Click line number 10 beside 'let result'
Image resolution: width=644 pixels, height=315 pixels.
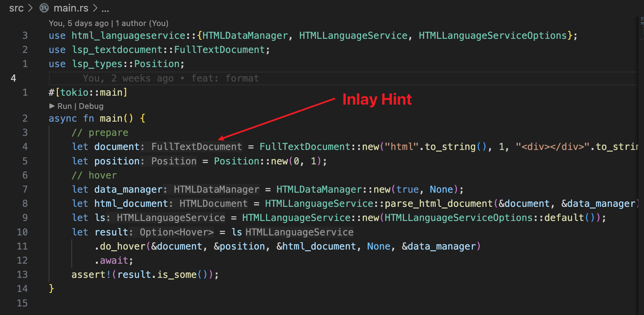(x=22, y=232)
